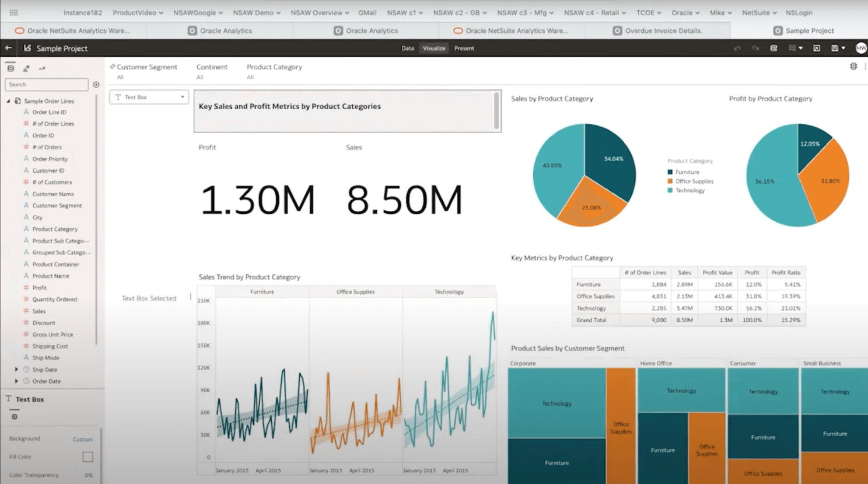Open the Visualizations panel icon
Image resolution: width=868 pixels, height=484 pixels.
point(26,68)
